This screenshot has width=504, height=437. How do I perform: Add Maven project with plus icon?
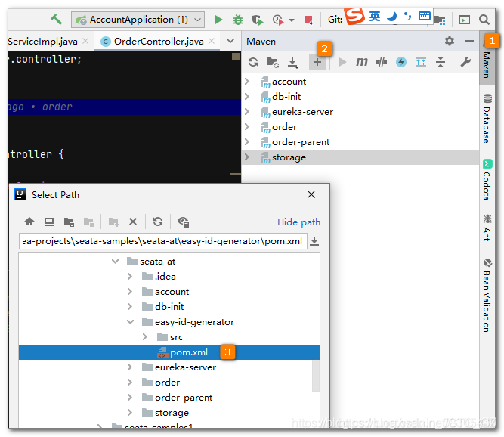(x=317, y=62)
